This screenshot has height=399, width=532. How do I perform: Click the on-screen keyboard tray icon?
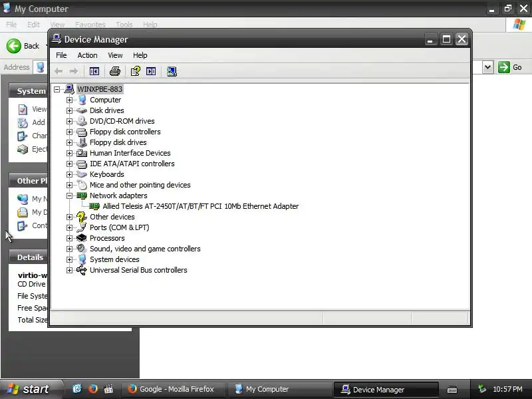452,390
